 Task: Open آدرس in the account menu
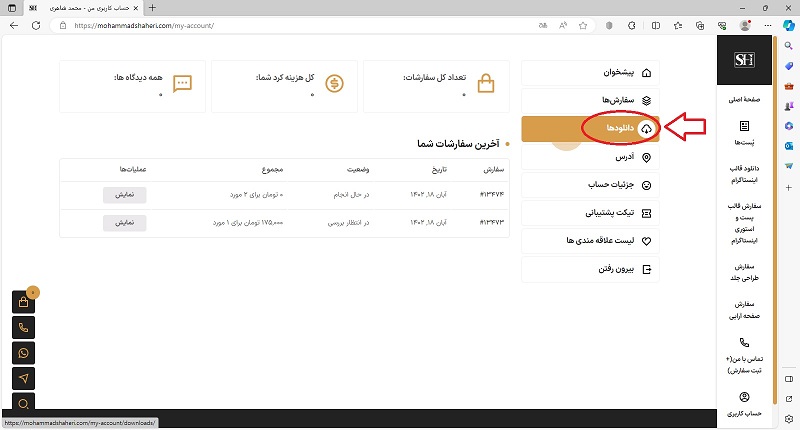[x=591, y=157]
